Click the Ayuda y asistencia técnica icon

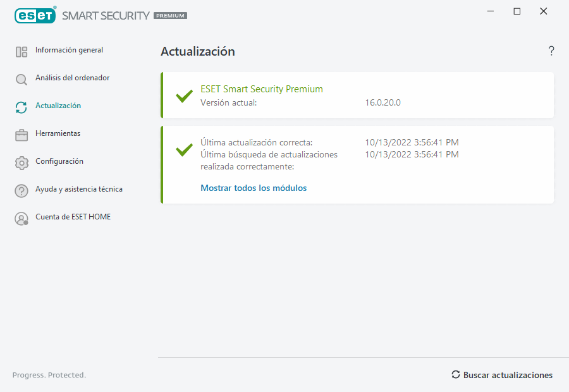[x=21, y=191]
